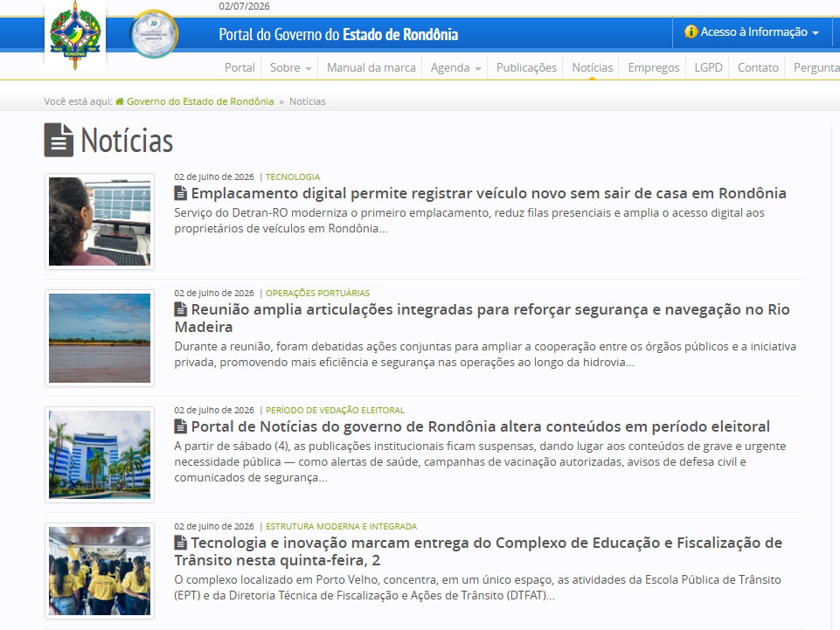This screenshot has width=840, height=630.
Task: Open the Empregos menu item
Action: click(654, 67)
